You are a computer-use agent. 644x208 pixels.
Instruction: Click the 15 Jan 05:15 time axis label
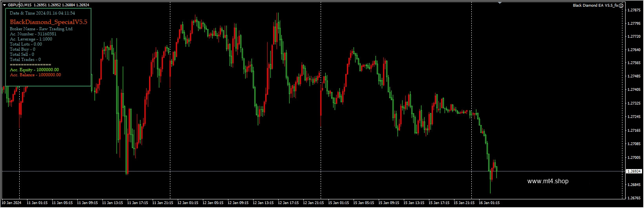pyautogui.click(x=364, y=203)
